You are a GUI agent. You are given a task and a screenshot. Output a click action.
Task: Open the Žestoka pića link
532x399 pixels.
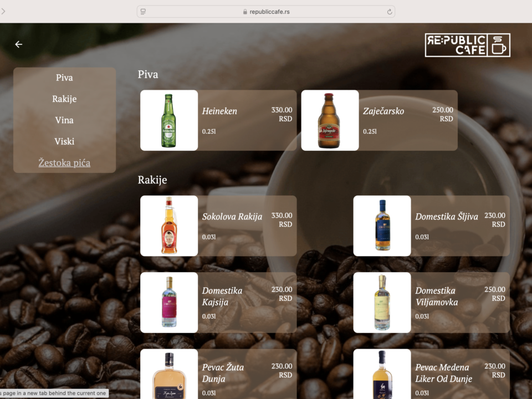pos(64,163)
